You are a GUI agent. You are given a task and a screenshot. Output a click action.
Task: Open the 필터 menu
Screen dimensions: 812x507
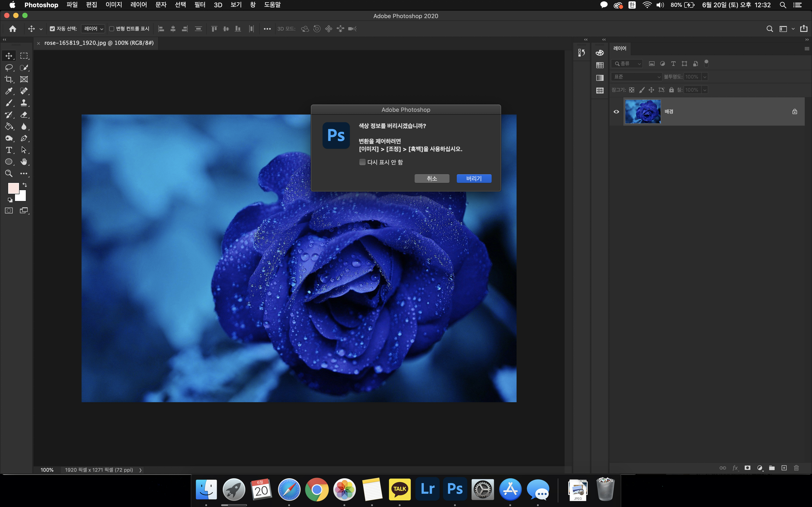point(200,5)
